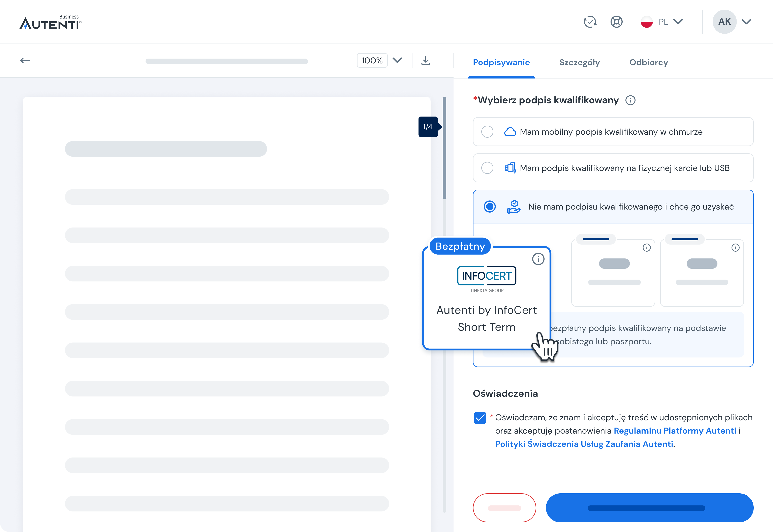Click info icon beside Wybierz podpis kwalifikowany
The width and height of the screenshot is (773, 532).
(x=630, y=100)
